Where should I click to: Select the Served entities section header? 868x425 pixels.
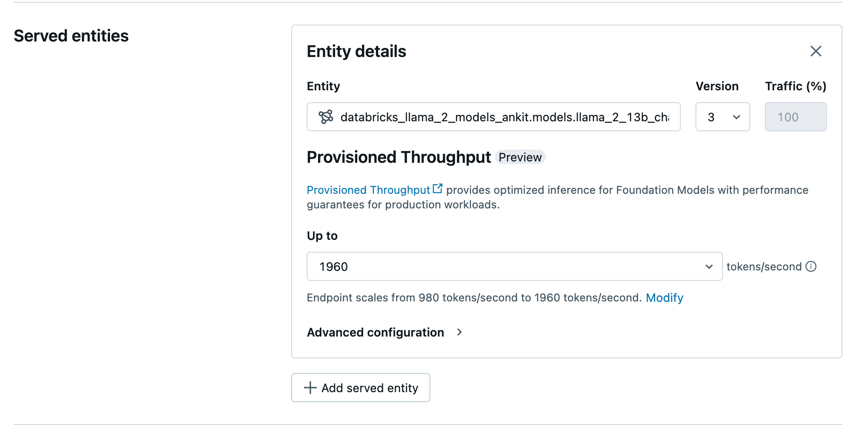click(x=71, y=36)
